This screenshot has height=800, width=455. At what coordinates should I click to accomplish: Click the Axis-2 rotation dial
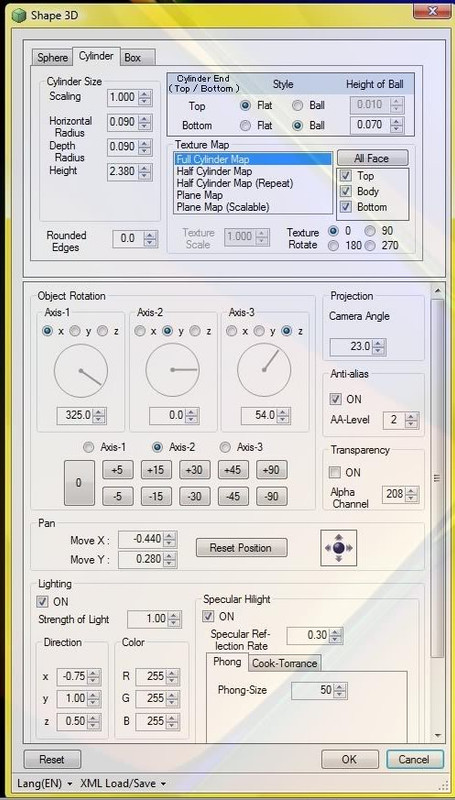172,370
